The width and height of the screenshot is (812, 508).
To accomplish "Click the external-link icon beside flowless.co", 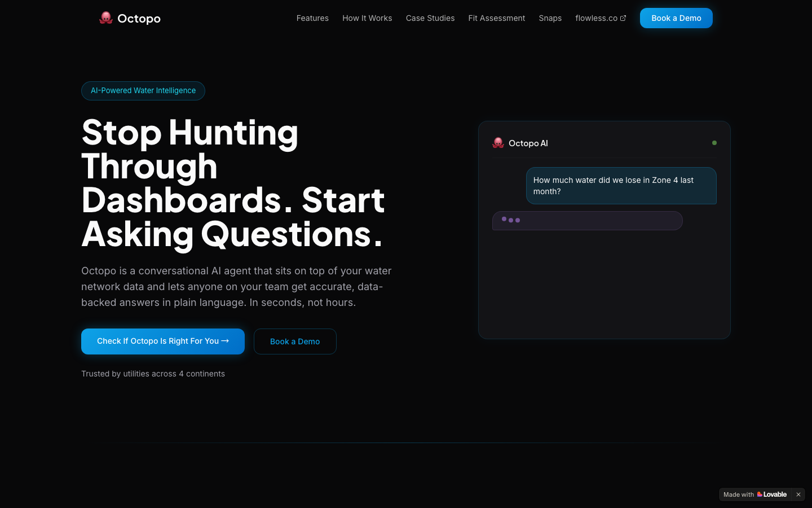I will tap(623, 18).
